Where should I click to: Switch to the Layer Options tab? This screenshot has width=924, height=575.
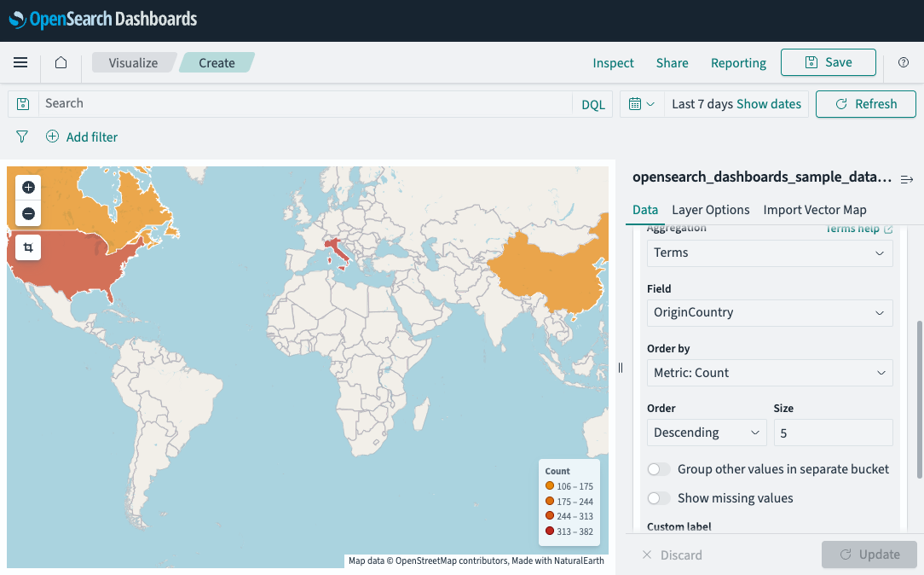pos(711,210)
